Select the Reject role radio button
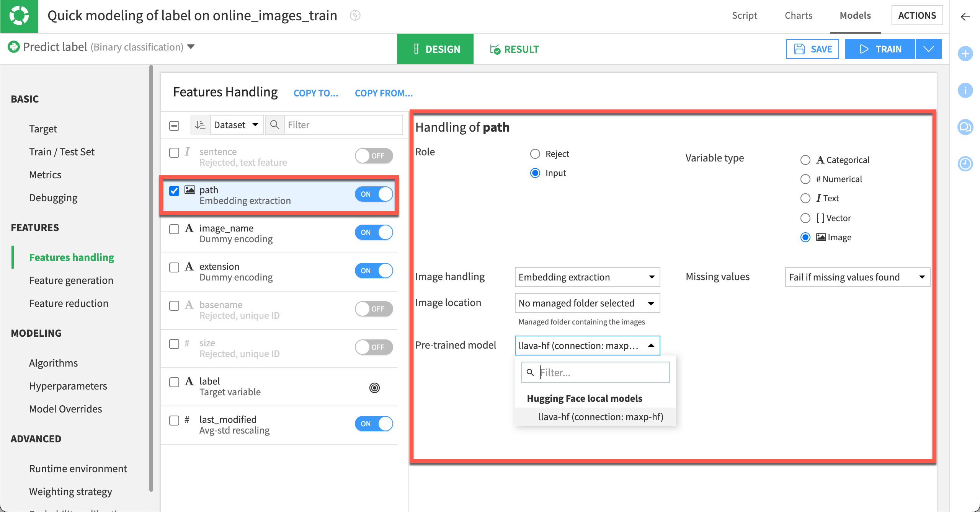The image size is (980, 512). click(x=535, y=153)
